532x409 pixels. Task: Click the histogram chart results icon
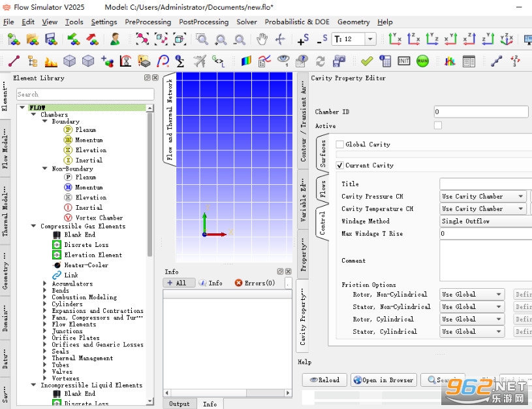click(x=450, y=61)
